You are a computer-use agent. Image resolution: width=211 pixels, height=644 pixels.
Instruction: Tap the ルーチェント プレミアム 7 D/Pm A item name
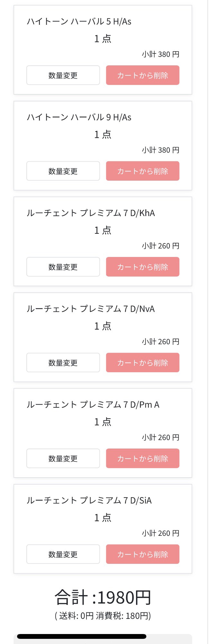coord(93,405)
